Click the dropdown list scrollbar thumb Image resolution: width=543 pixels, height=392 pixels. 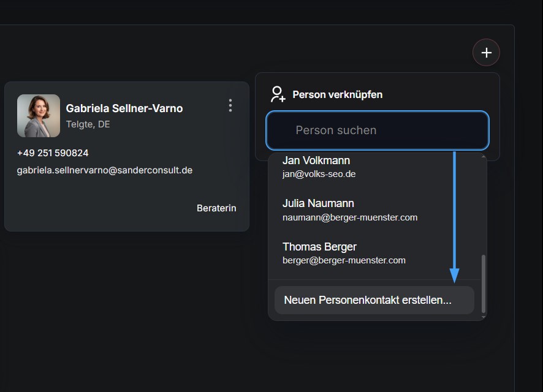(484, 284)
